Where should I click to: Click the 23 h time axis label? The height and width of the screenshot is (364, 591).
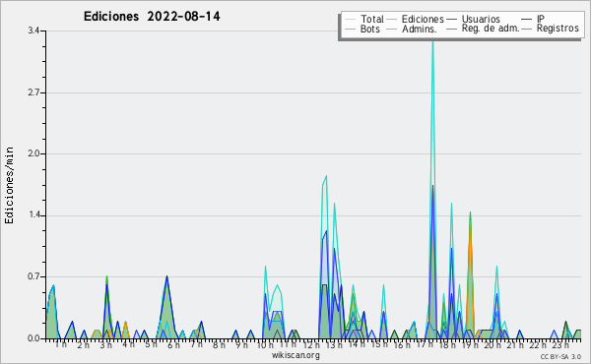click(x=560, y=344)
